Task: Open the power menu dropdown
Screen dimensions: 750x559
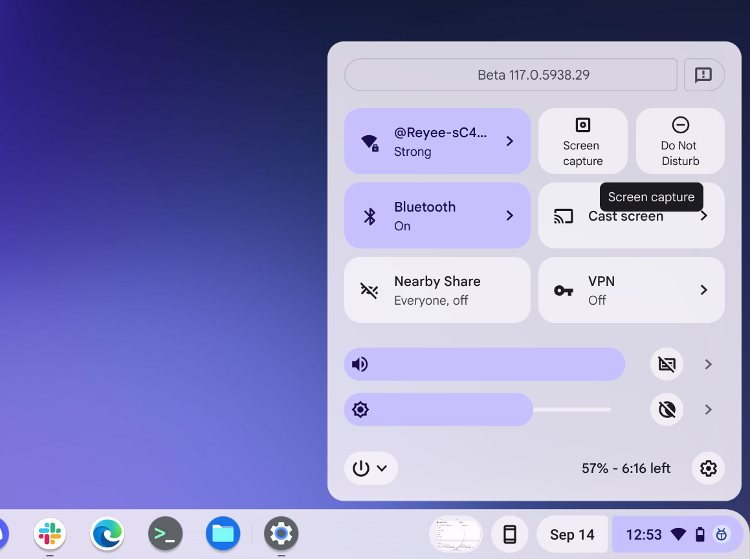Action: coord(371,468)
